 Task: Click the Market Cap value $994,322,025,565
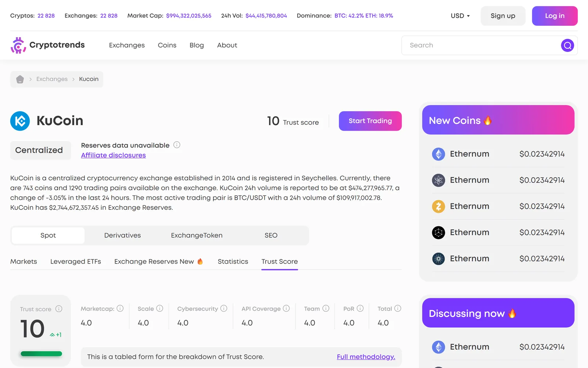click(x=189, y=16)
